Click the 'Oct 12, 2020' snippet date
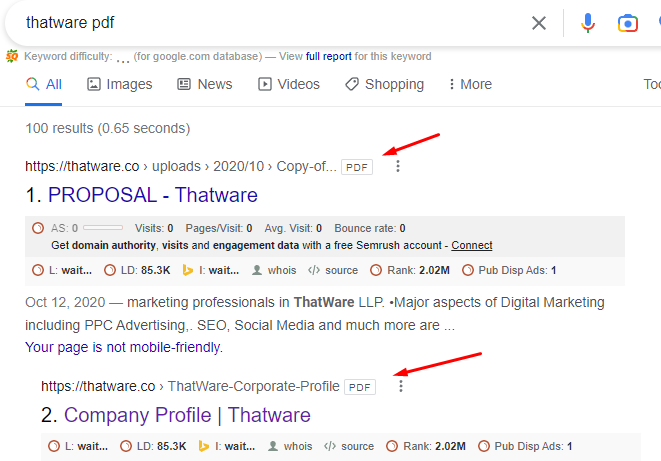This screenshot has height=461, width=661. [x=65, y=302]
